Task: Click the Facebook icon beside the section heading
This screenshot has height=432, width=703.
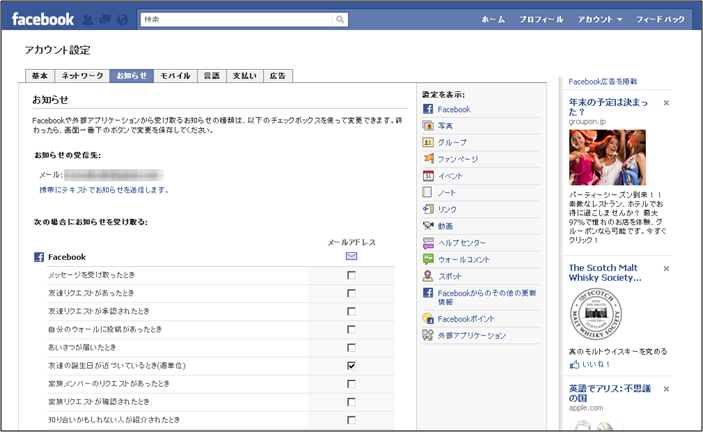Action: pyautogui.click(x=39, y=257)
